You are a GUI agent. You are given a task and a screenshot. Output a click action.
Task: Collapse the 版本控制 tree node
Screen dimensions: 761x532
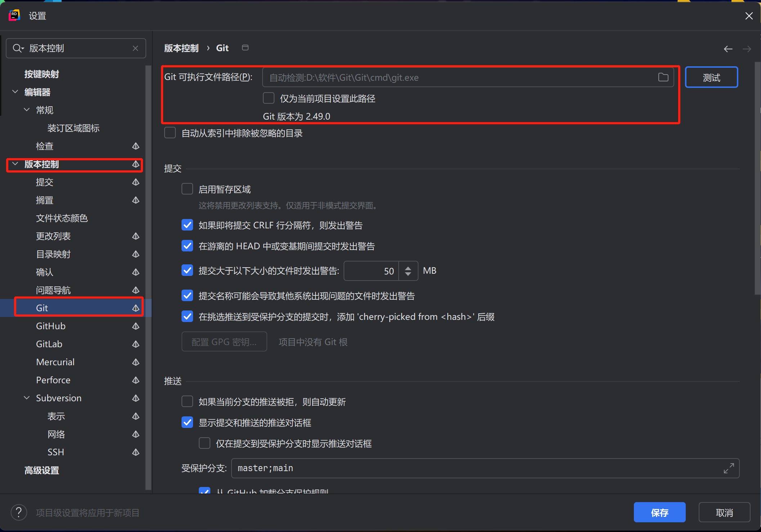click(15, 164)
